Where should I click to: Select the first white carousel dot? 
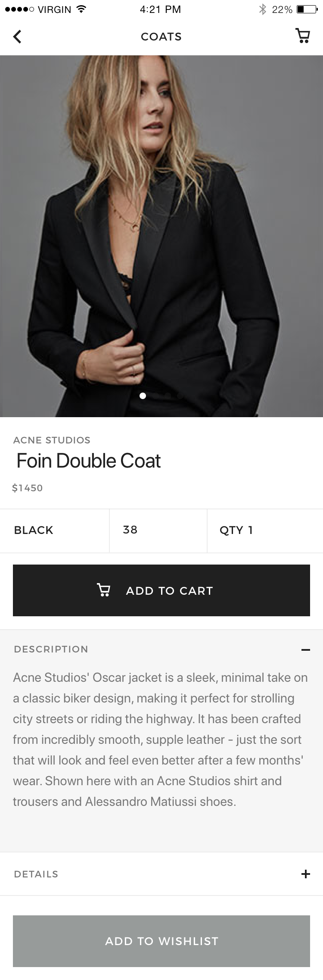click(x=143, y=396)
